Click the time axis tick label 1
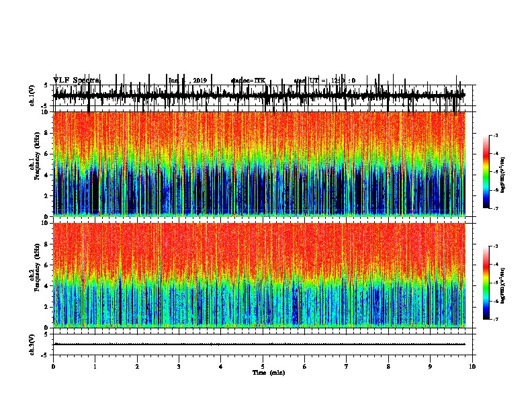Image resolution: width=532 pixels, height=411 pixels. click(x=95, y=367)
